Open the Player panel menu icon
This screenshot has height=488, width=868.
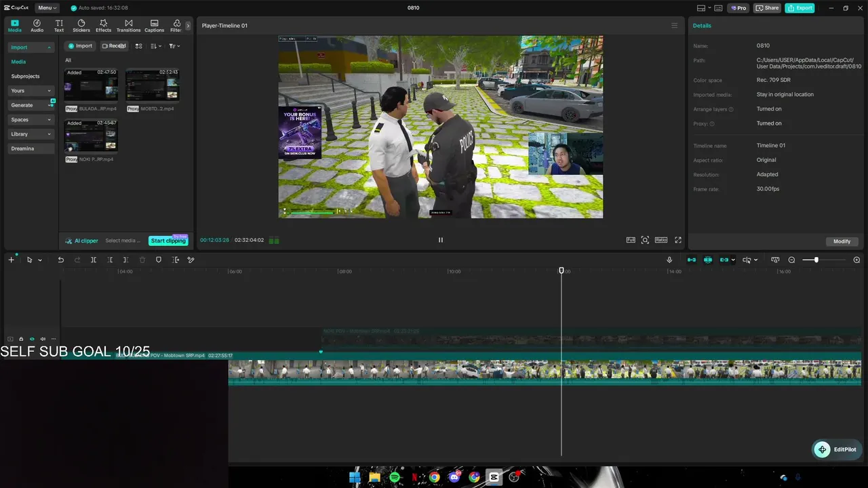[674, 26]
